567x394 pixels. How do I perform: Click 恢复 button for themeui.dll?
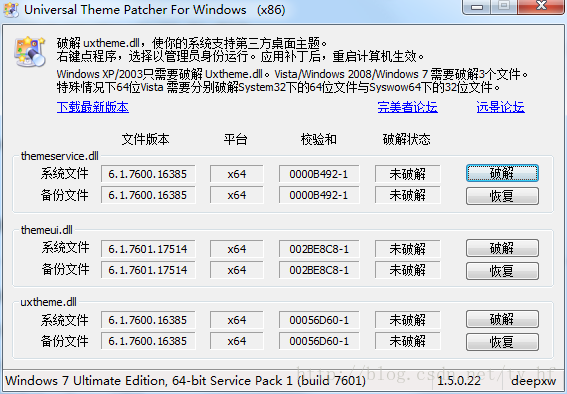[x=502, y=271]
